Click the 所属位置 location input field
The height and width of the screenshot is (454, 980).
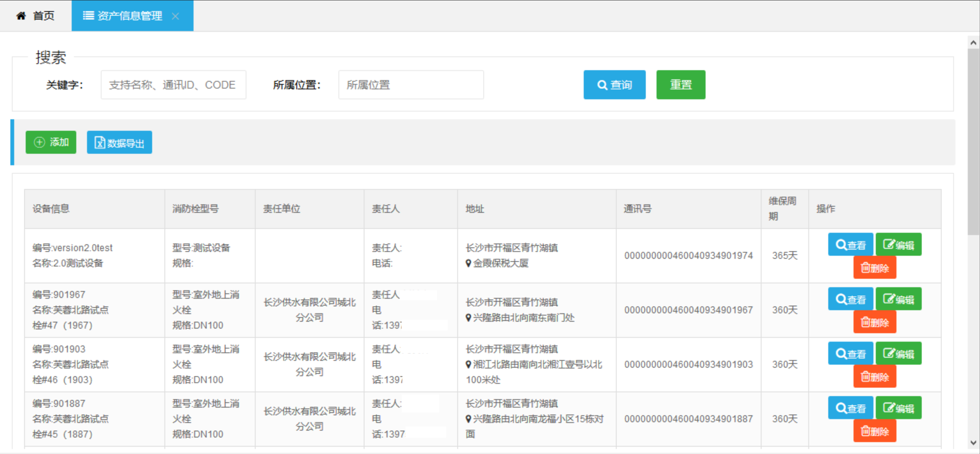tap(410, 85)
